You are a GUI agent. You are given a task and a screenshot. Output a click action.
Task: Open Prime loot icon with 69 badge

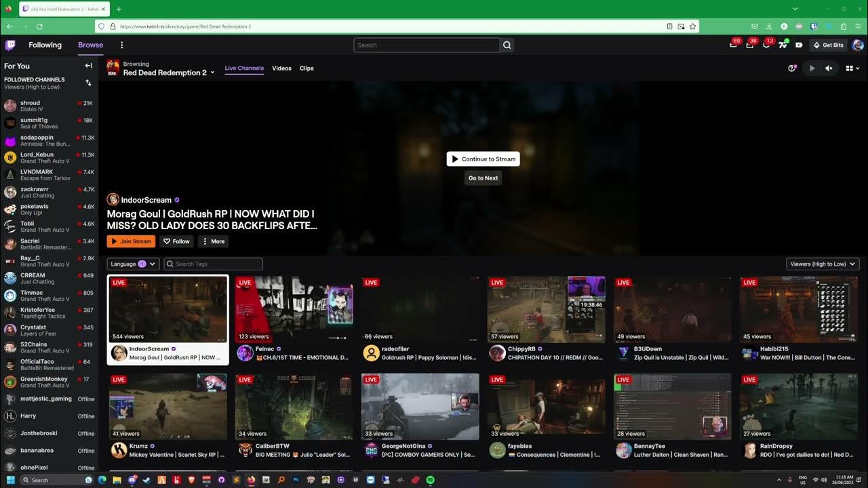[733, 45]
